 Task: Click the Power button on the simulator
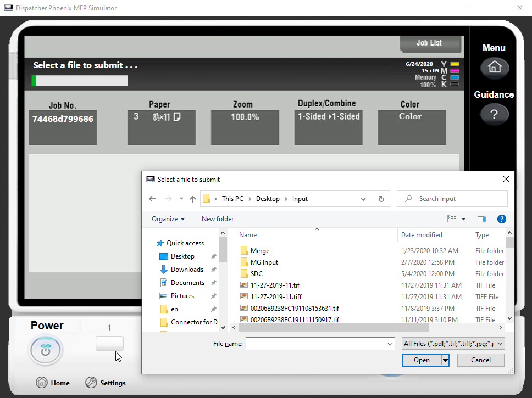46,350
